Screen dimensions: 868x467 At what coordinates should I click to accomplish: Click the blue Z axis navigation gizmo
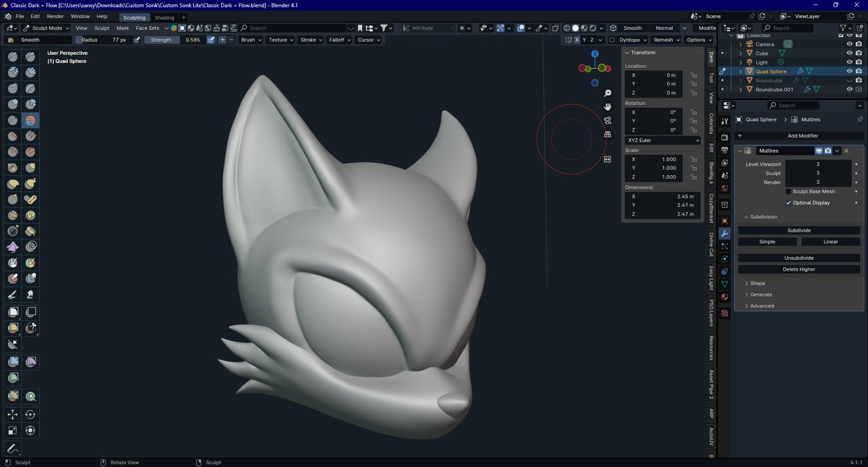coord(595,54)
